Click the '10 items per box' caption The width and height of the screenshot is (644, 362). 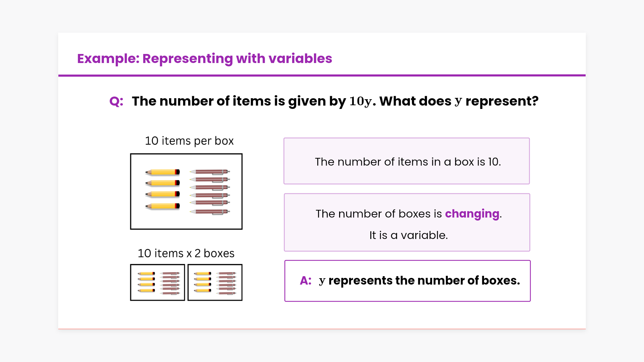189,141
